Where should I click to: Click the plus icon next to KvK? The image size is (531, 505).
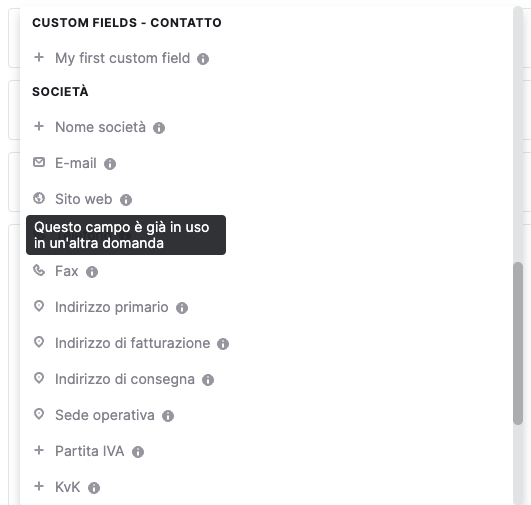pos(39,486)
